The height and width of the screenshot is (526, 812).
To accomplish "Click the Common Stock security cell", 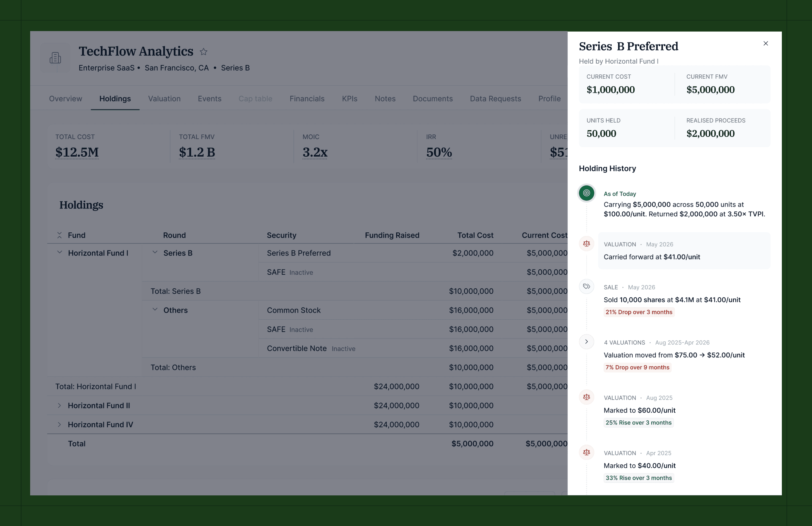I will coord(294,310).
